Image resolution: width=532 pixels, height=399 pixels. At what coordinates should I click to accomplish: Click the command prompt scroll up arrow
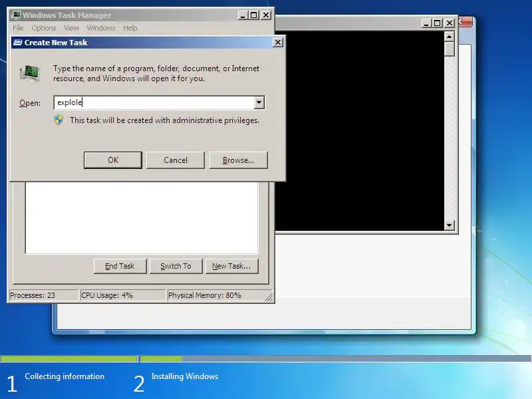click(x=450, y=37)
